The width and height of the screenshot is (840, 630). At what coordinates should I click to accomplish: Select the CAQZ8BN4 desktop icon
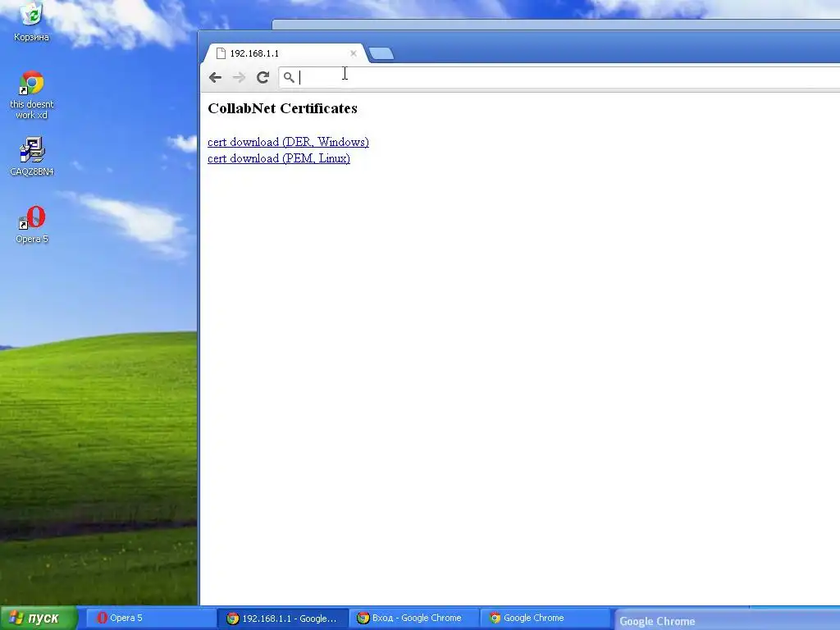click(32, 157)
